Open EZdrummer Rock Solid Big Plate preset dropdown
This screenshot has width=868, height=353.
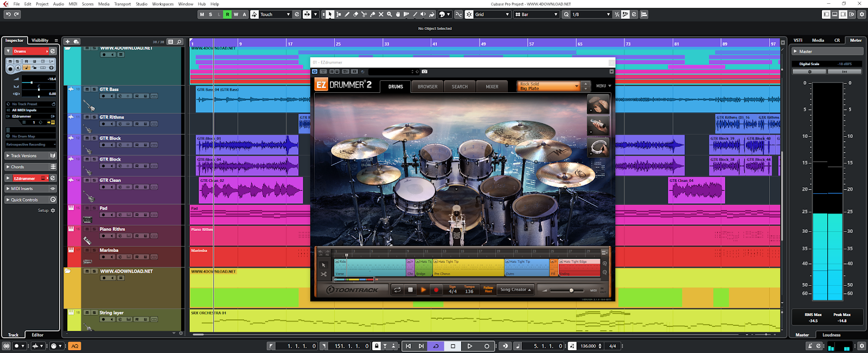[549, 86]
